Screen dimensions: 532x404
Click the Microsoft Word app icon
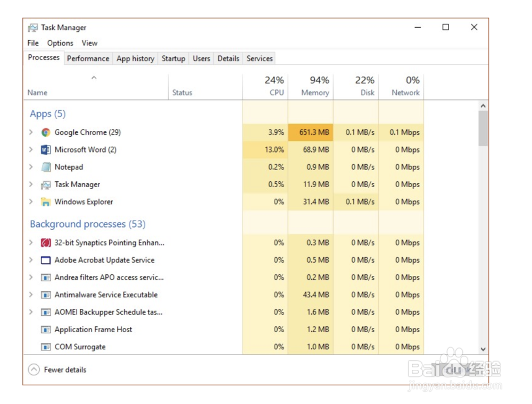[46, 149]
